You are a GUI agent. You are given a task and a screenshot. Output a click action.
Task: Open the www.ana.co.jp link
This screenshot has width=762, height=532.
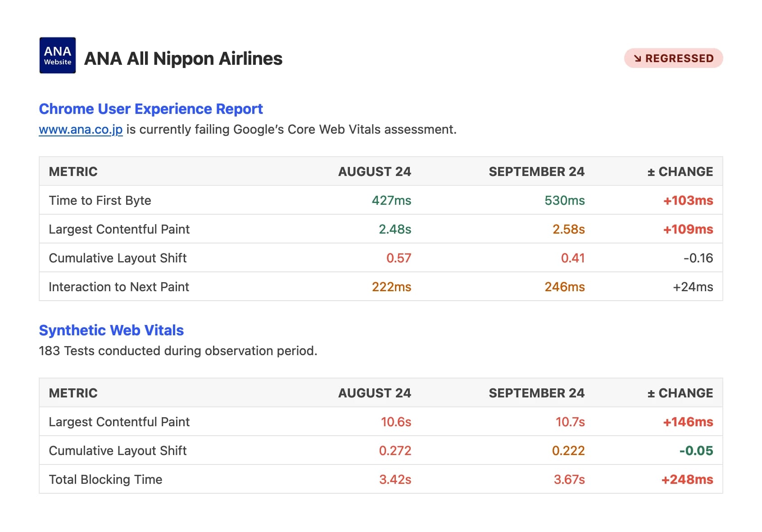point(81,130)
